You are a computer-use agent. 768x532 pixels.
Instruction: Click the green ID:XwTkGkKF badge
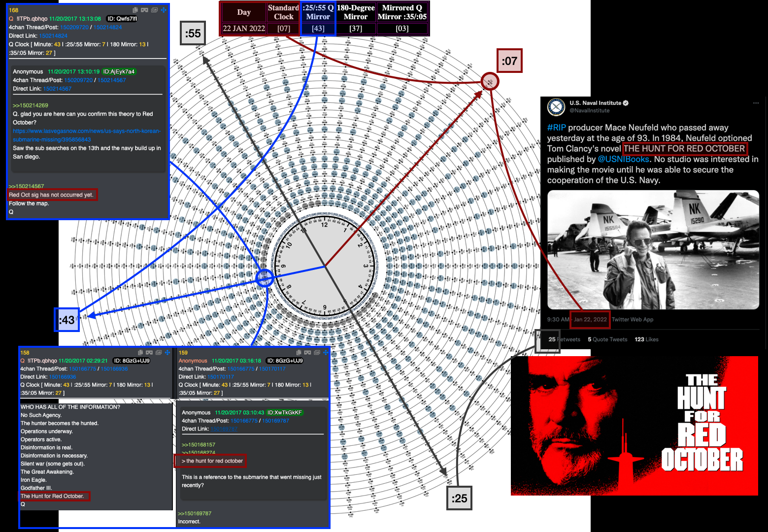point(285,413)
